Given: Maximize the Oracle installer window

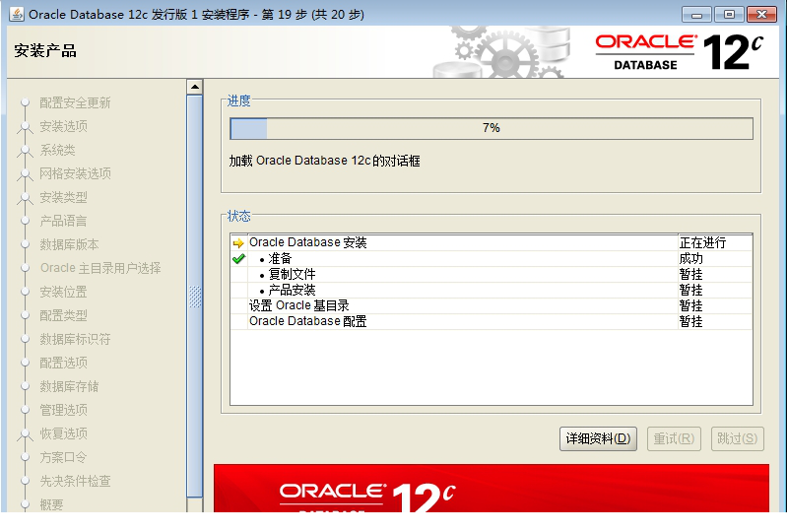Looking at the screenshot, I should pos(729,15).
